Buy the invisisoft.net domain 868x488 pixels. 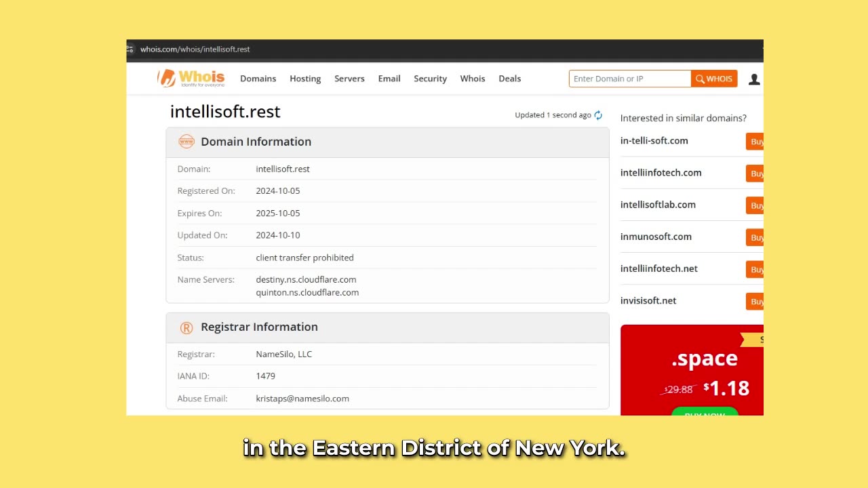coord(755,301)
